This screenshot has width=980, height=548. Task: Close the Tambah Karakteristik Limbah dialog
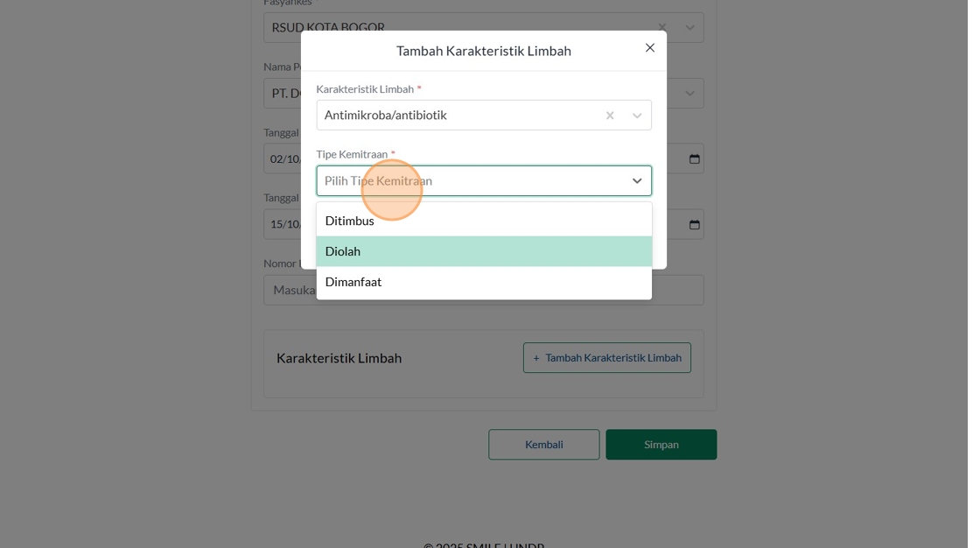(x=650, y=48)
